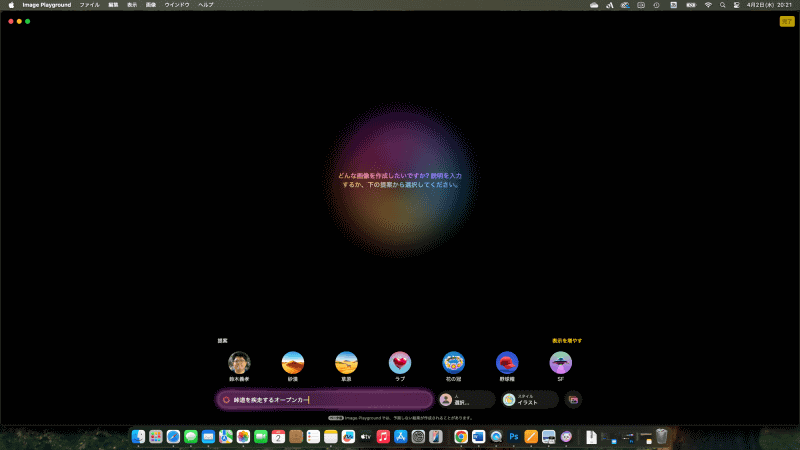Open Launchpad from the Dock

156,437
